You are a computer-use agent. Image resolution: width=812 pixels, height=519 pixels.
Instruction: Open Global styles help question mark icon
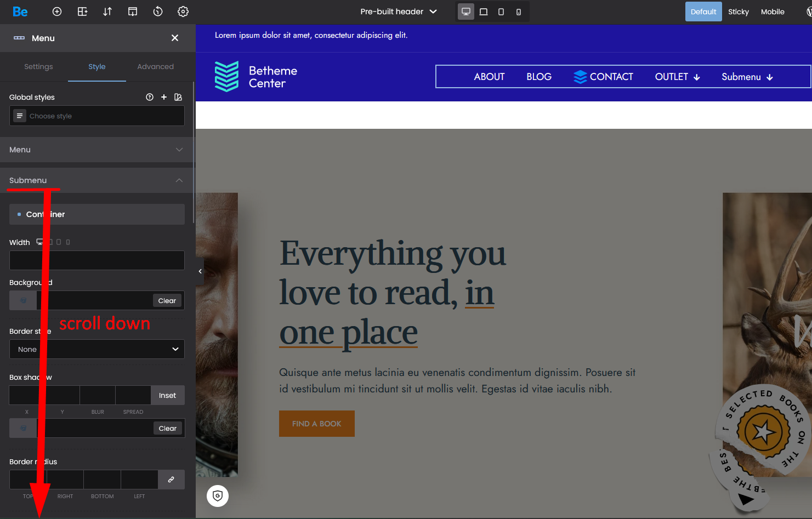150,97
